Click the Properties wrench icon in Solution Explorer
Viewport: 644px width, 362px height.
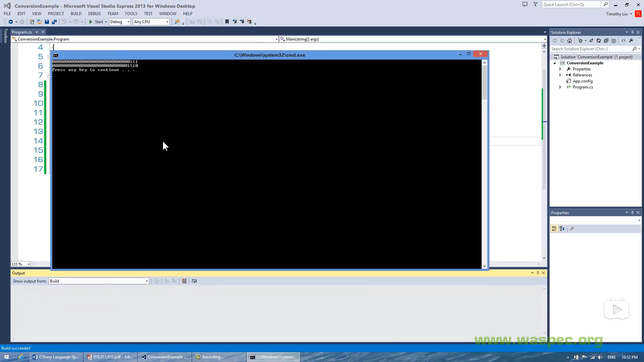pyautogui.click(x=631, y=40)
